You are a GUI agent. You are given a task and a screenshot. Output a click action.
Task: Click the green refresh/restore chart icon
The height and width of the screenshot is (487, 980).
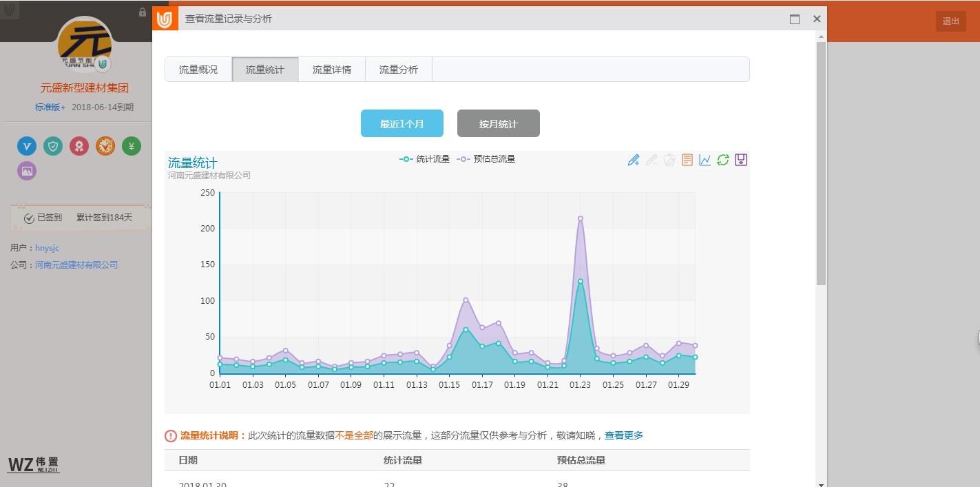722,160
